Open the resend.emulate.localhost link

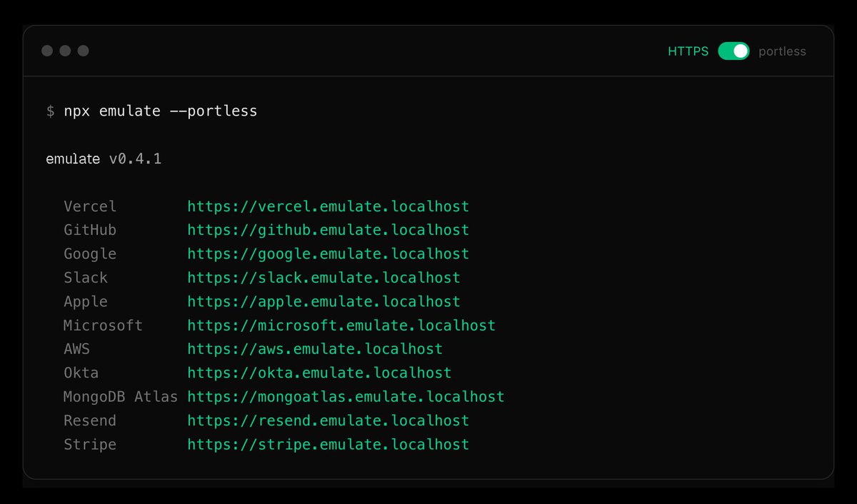[329, 420]
